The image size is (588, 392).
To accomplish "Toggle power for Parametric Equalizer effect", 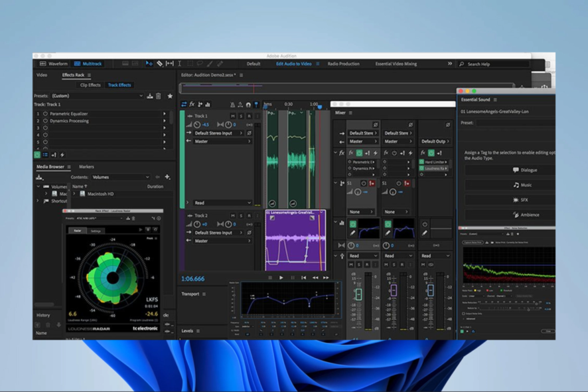I will 45,114.
